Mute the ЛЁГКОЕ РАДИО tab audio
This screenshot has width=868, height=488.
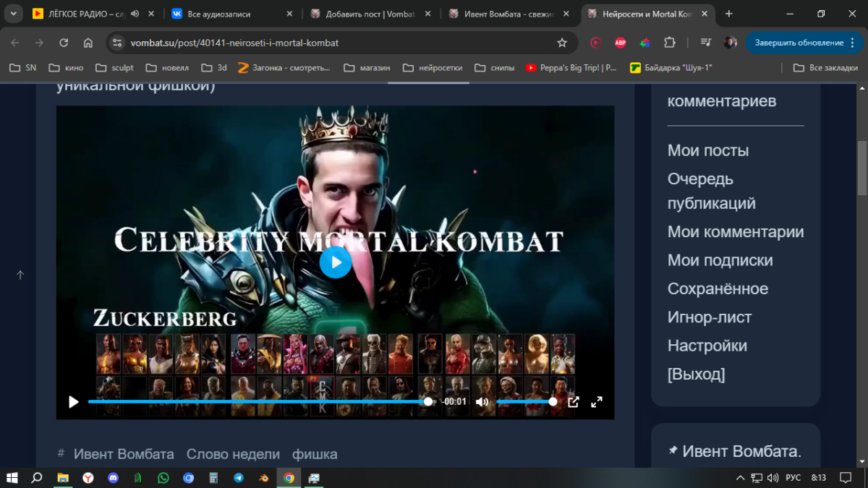(x=135, y=14)
